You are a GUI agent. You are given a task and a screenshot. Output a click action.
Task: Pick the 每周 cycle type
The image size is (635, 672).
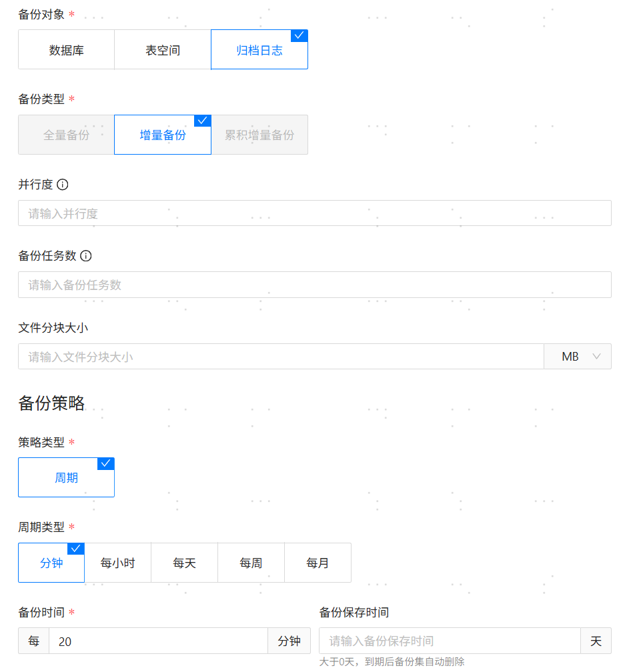(x=251, y=563)
